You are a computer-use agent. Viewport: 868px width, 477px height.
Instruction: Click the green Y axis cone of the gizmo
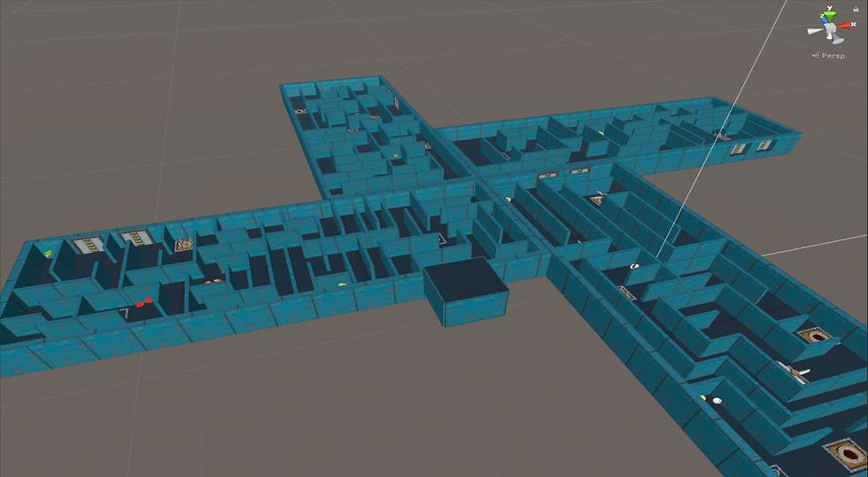(830, 15)
